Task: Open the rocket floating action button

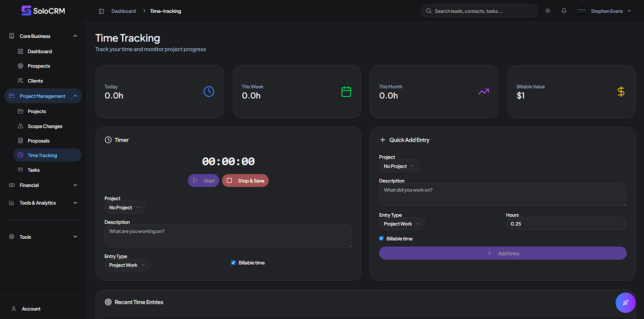Action: (x=625, y=303)
